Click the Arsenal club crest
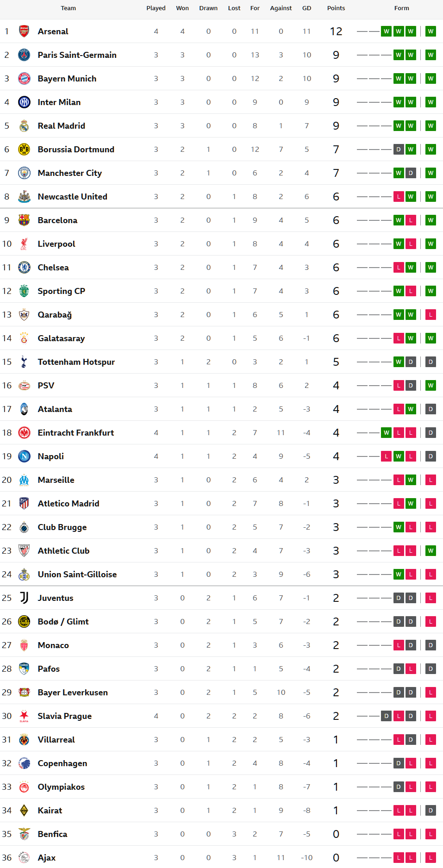This screenshot has width=443, height=868. tap(24, 31)
